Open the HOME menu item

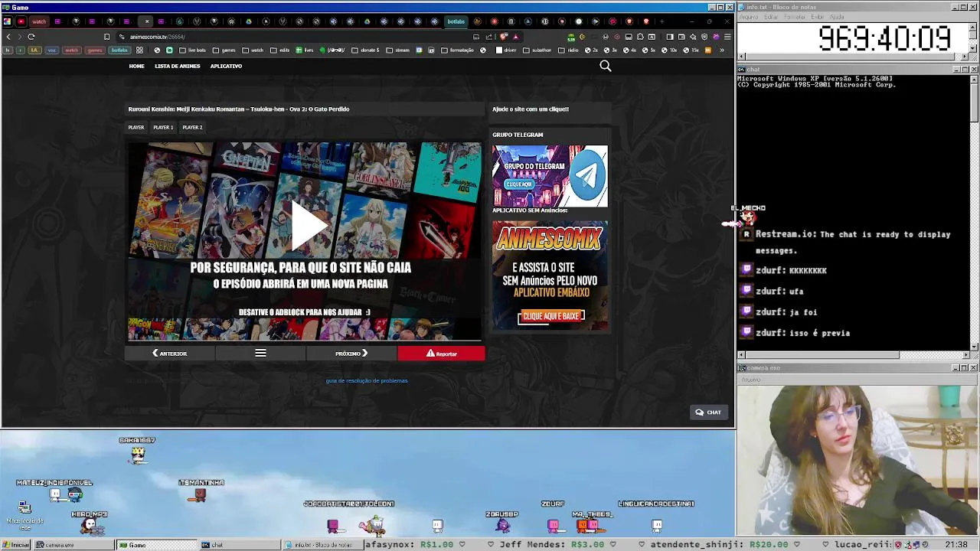(136, 66)
